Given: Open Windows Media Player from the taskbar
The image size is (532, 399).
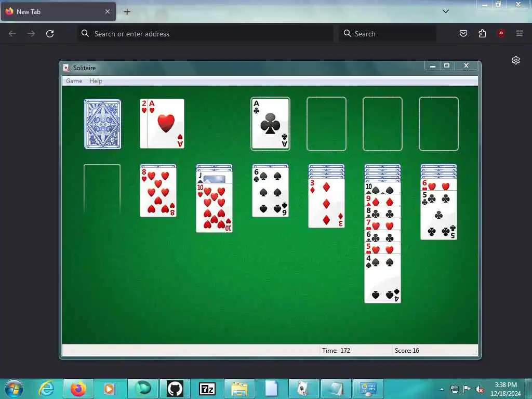Looking at the screenshot, I should pos(109,389).
